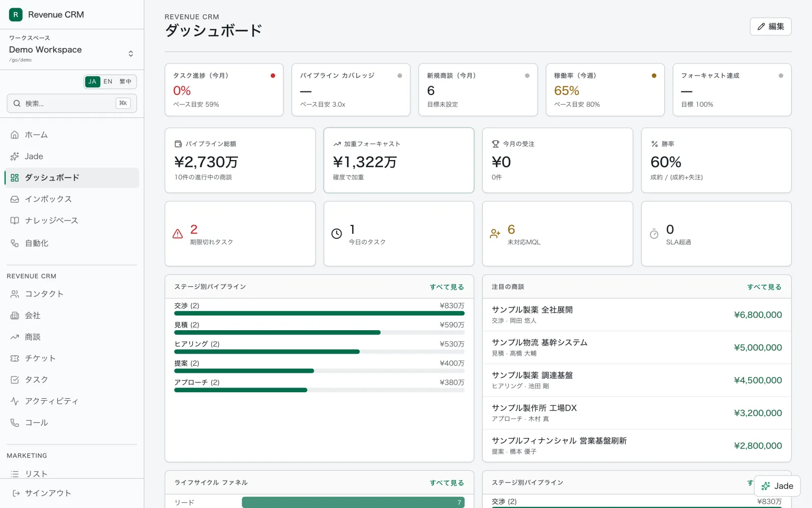This screenshot has height=508, width=812.
Task: Click the 今日のタスク clock icon
Action: [x=336, y=234]
